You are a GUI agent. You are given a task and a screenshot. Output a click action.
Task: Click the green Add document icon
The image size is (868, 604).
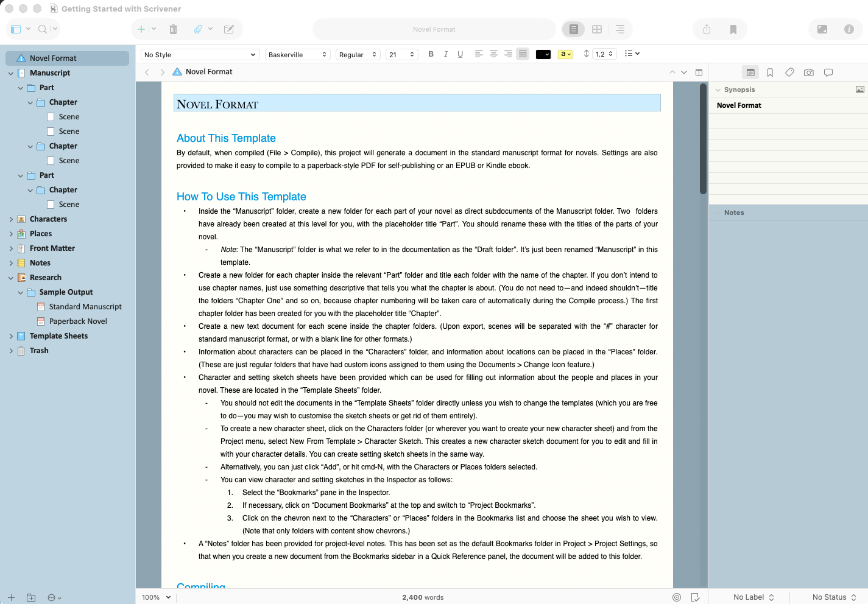pyautogui.click(x=141, y=29)
